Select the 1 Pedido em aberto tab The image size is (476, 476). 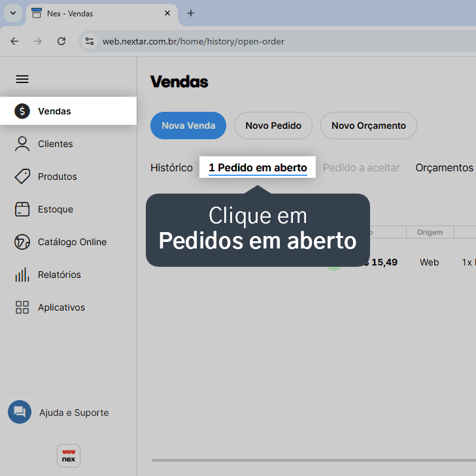click(258, 167)
